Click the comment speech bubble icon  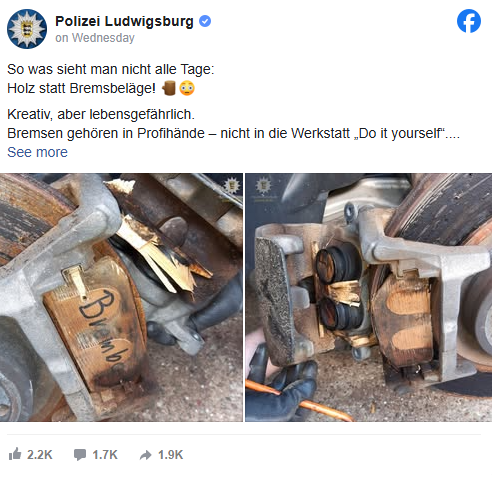click(x=80, y=455)
